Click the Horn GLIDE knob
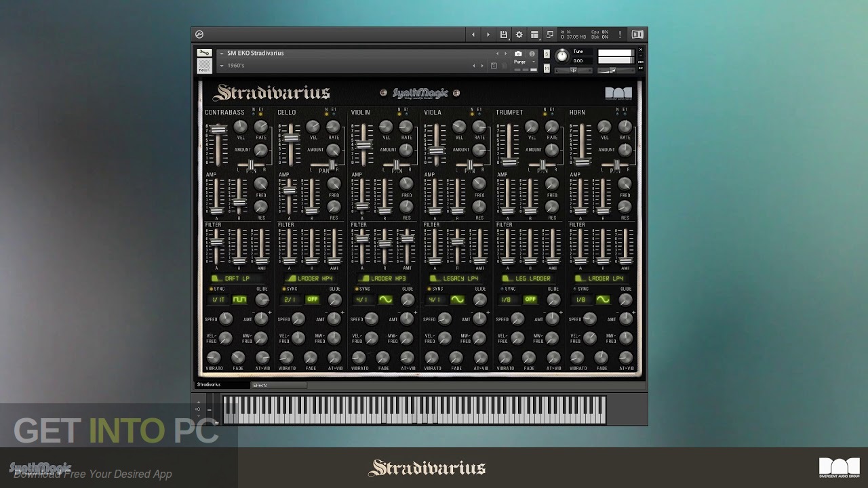Image resolution: width=868 pixels, height=488 pixels. [x=626, y=299]
